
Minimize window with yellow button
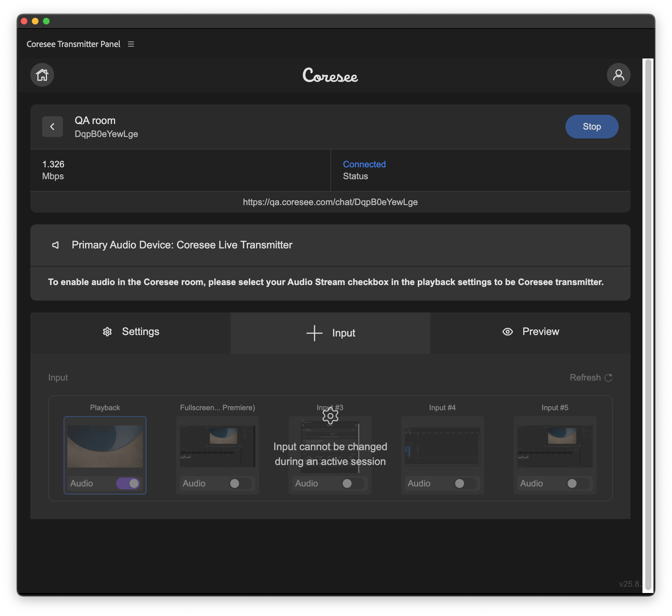click(35, 21)
